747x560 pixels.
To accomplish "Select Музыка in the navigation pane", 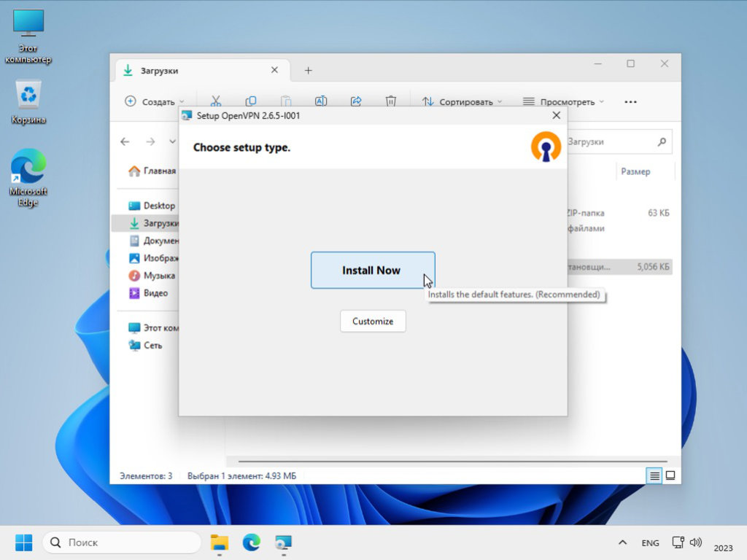I will pos(152,275).
